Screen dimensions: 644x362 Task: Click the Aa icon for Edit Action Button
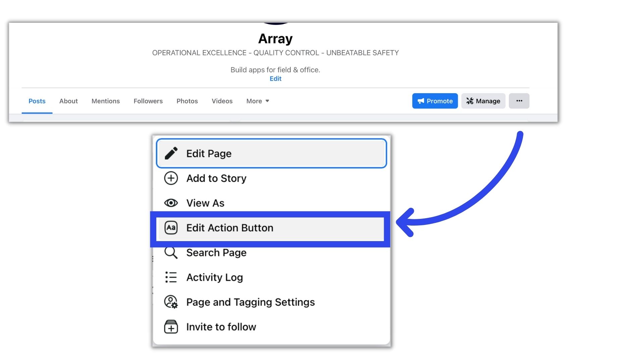point(171,228)
